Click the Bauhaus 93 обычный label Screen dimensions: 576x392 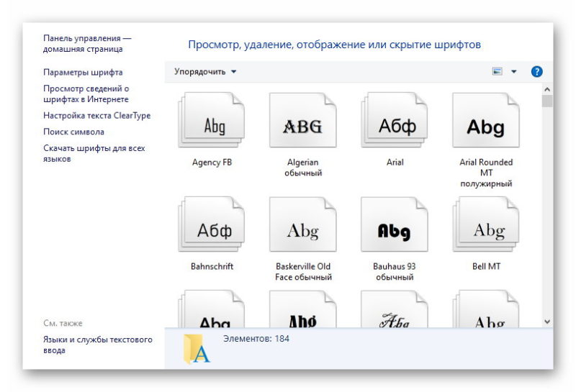click(x=395, y=272)
